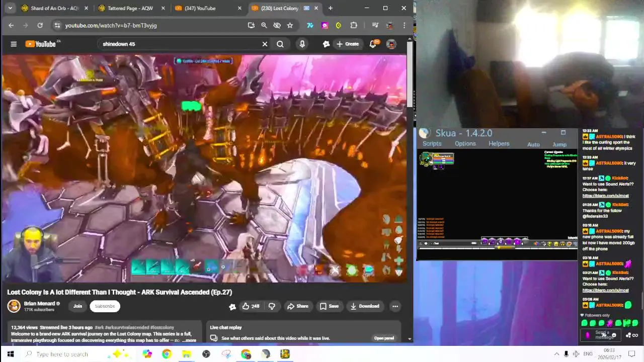
Task: Open the Skua Options menu
Action: [465, 144]
